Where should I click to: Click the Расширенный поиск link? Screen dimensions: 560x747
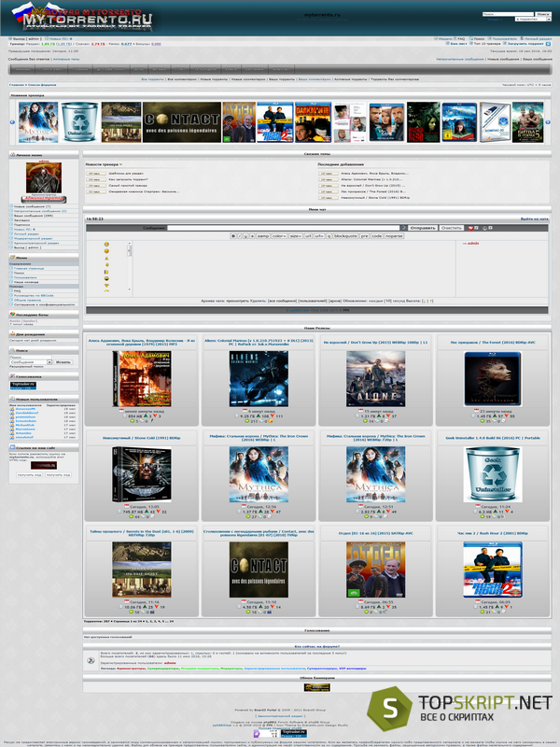tap(26, 367)
